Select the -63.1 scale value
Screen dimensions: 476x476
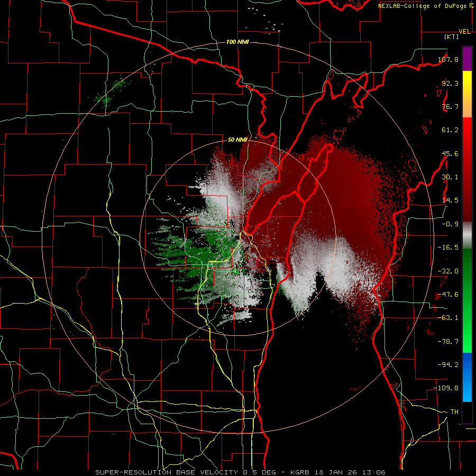[448, 318]
